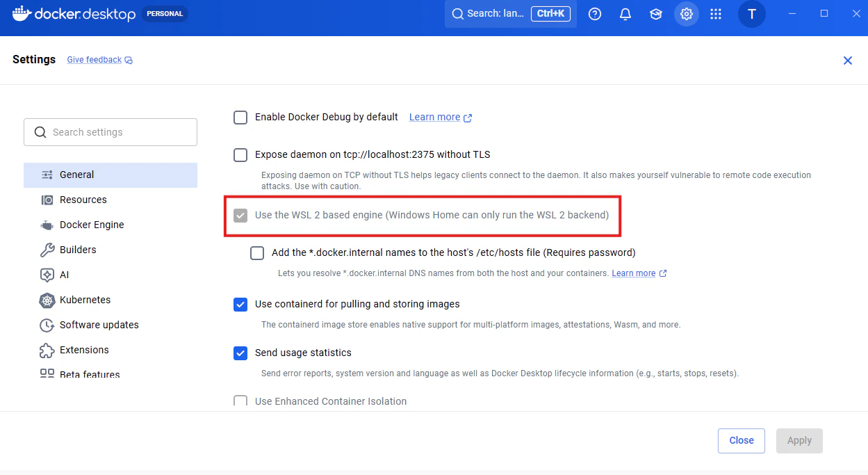Image resolution: width=868 pixels, height=475 pixels.
Task: Click the AI sparkle icon in sidebar
Action: click(47, 275)
